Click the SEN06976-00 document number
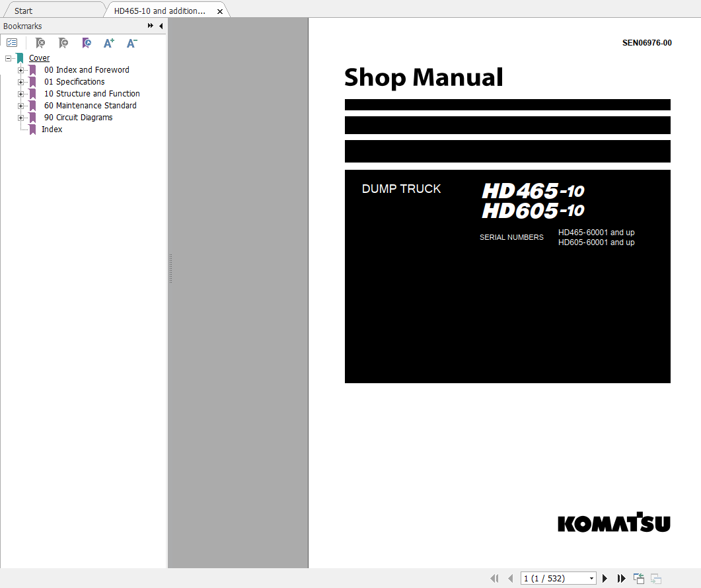Viewport: 701px width, 588px height. pyautogui.click(x=647, y=43)
